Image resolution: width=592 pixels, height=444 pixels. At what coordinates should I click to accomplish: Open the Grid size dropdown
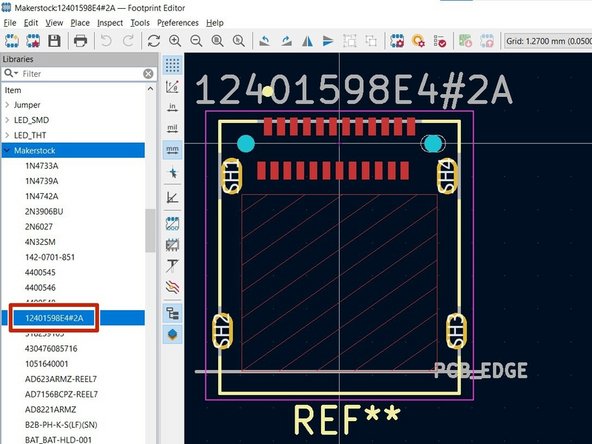click(x=548, y=41)
